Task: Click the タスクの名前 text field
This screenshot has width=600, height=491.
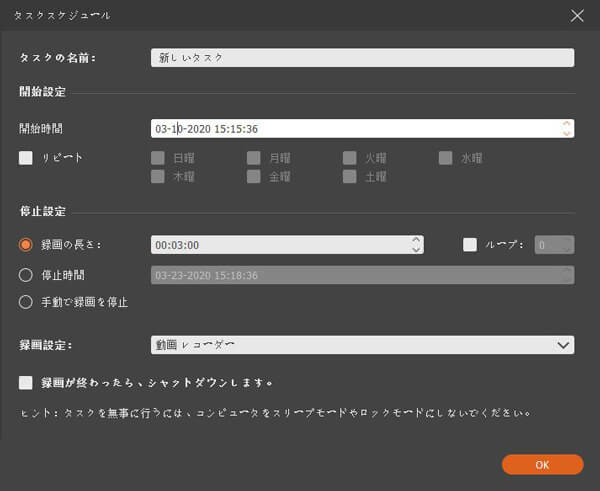Action: tap(362, 58)
